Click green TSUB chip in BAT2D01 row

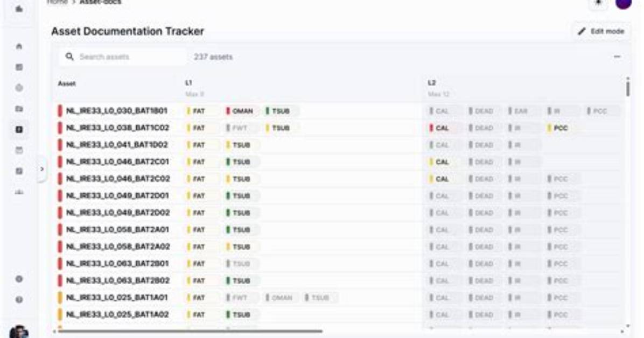(241, 196)
